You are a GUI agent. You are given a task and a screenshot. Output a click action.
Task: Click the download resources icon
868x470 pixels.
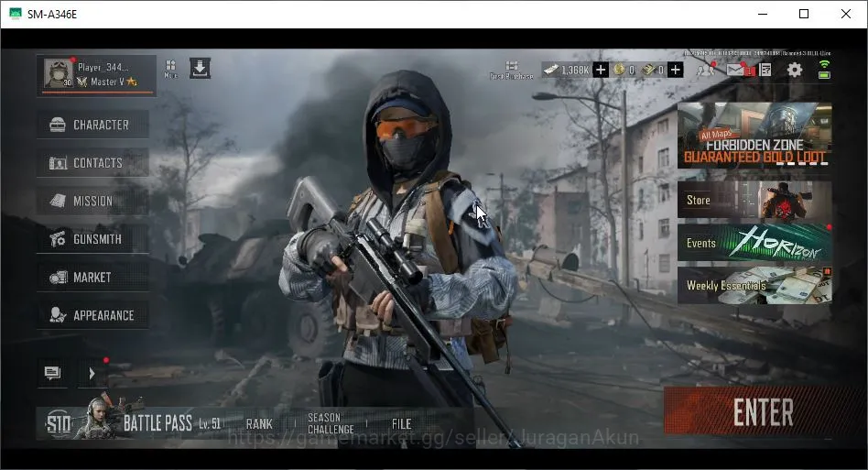[200, 68]
